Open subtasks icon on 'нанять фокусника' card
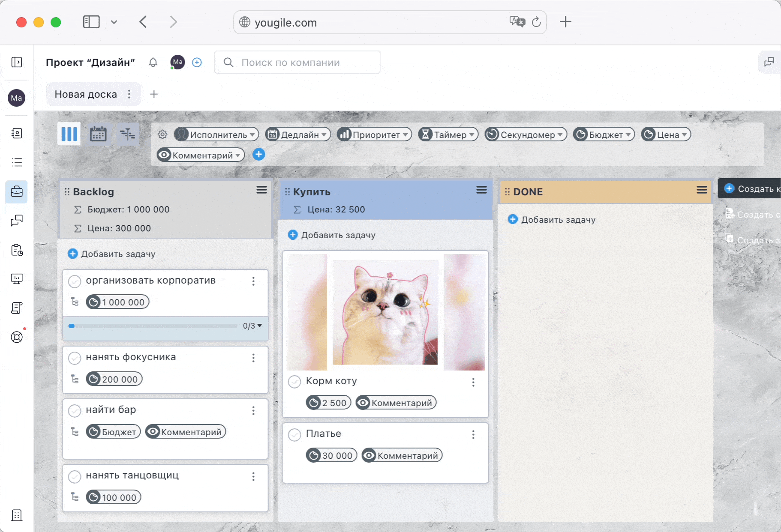This screenshot has width=781, height=532. click(x=75, y=379)
